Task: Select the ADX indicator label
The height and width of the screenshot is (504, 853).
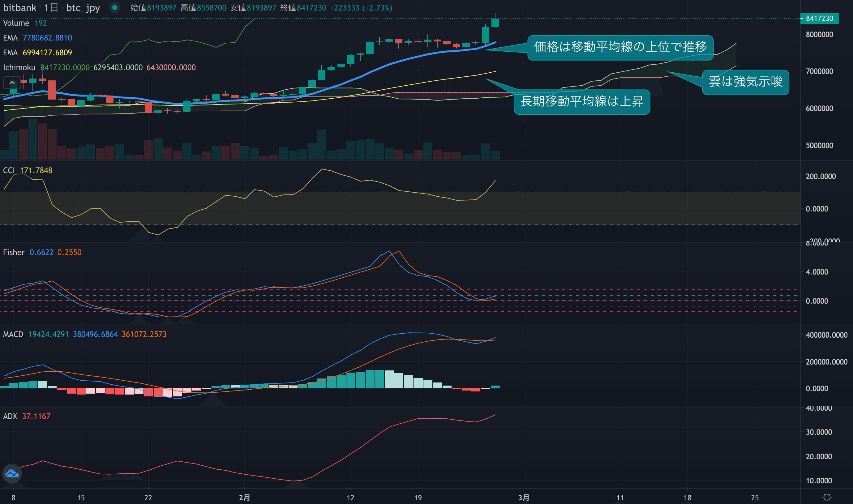Action: tap(10, 416)
